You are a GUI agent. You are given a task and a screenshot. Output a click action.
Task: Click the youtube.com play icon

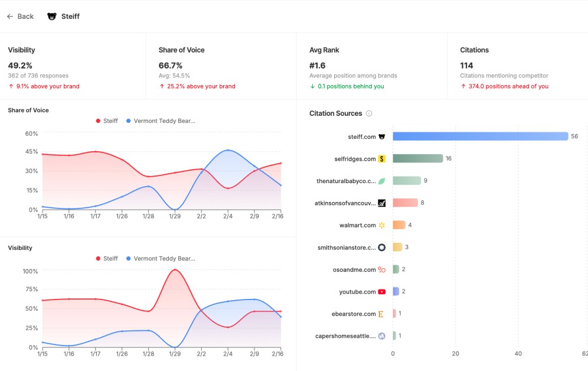[382, 292]
